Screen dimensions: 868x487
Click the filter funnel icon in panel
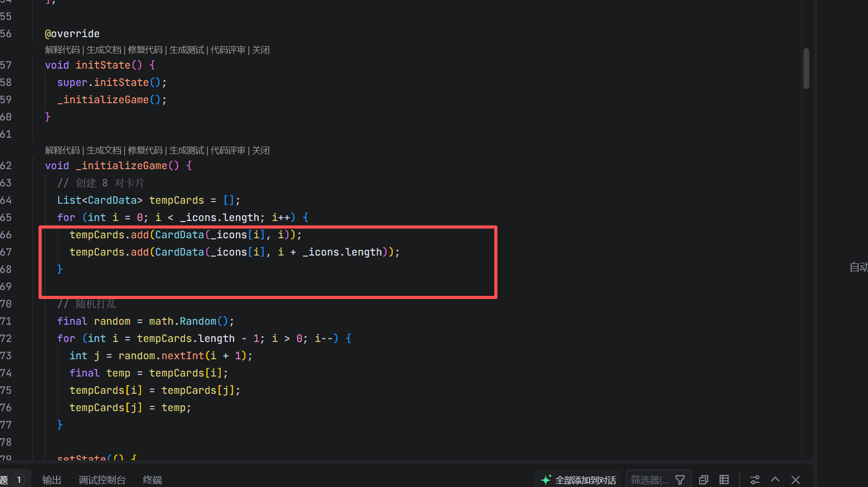[x=680, y=480]
